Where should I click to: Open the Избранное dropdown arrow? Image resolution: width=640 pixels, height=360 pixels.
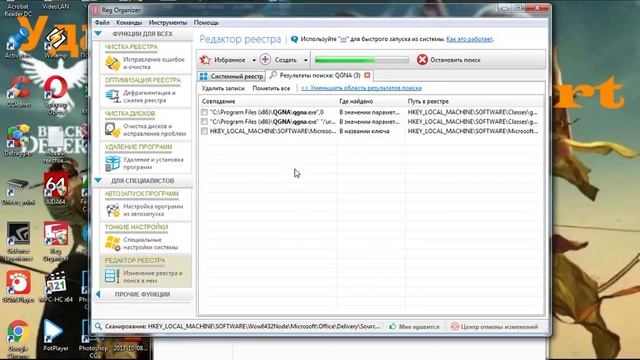[x=253, y=60]
